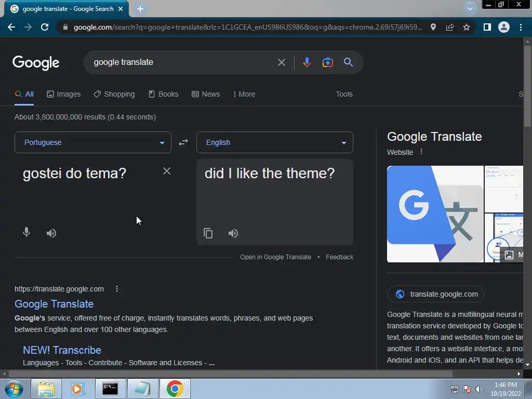532x399 pixels.
Task: Clear the source text gostei do tema
Action: (x=167, y=171)
